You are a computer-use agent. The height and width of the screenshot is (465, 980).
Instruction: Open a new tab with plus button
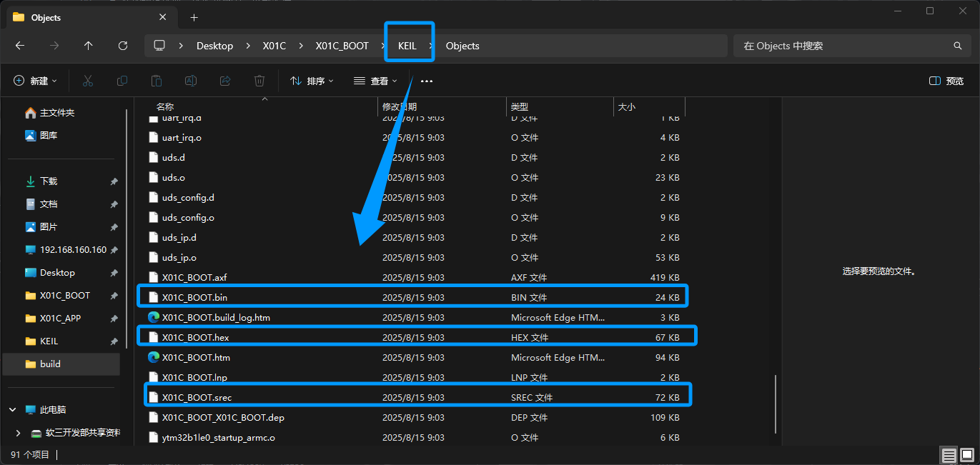[x=194, y=17]
